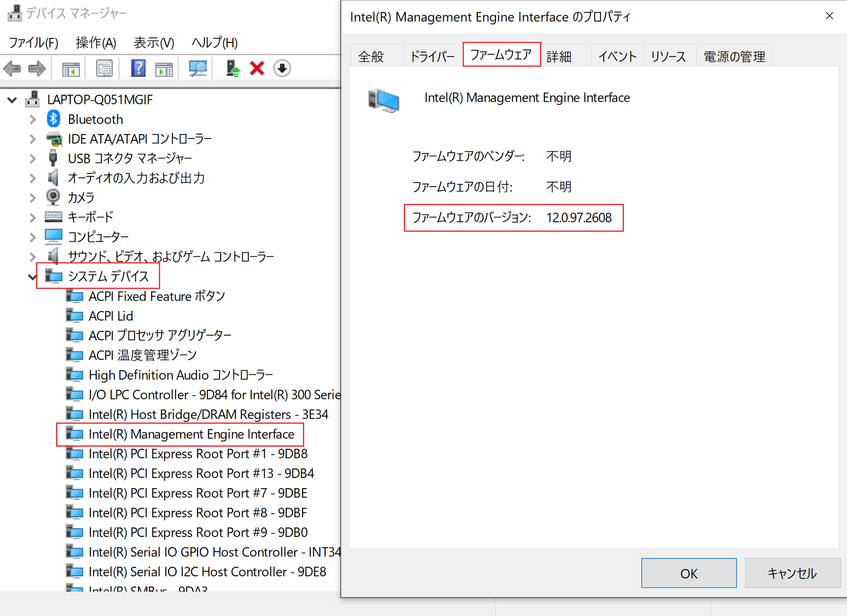
Task: Open the 操作(A) menu
Action: click(x=96, y=43)
